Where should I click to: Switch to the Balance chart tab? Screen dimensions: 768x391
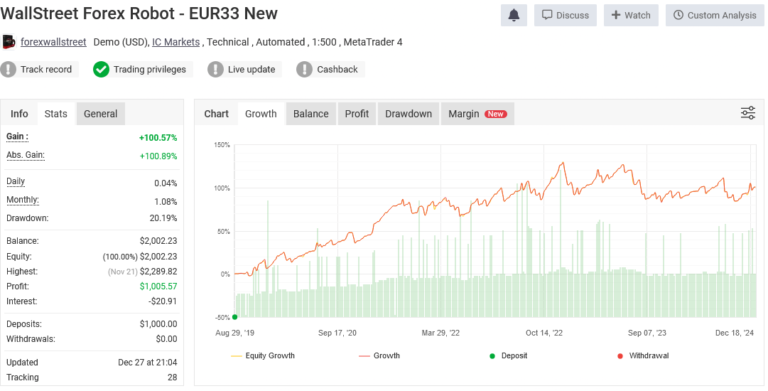click(311, 114)
